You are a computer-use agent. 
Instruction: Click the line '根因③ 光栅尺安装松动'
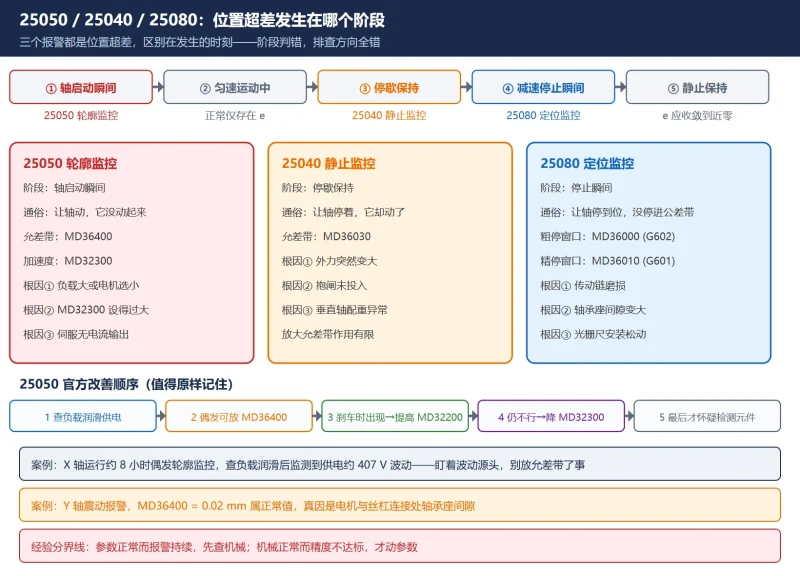(x=593, y=335)
